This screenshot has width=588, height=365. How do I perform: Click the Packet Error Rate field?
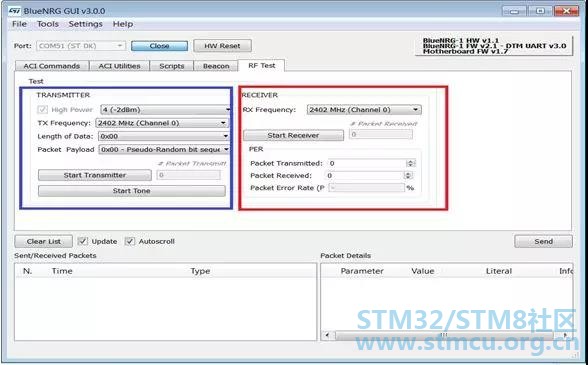[367, 188]
